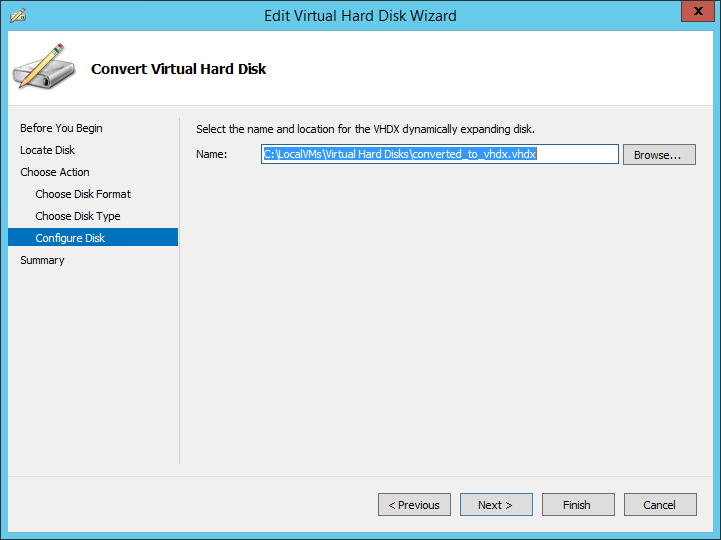Jump to the Choose Disk Format step
Image resolution: width=721 pixels, height=540 pixels.
(x=83, y=194)
